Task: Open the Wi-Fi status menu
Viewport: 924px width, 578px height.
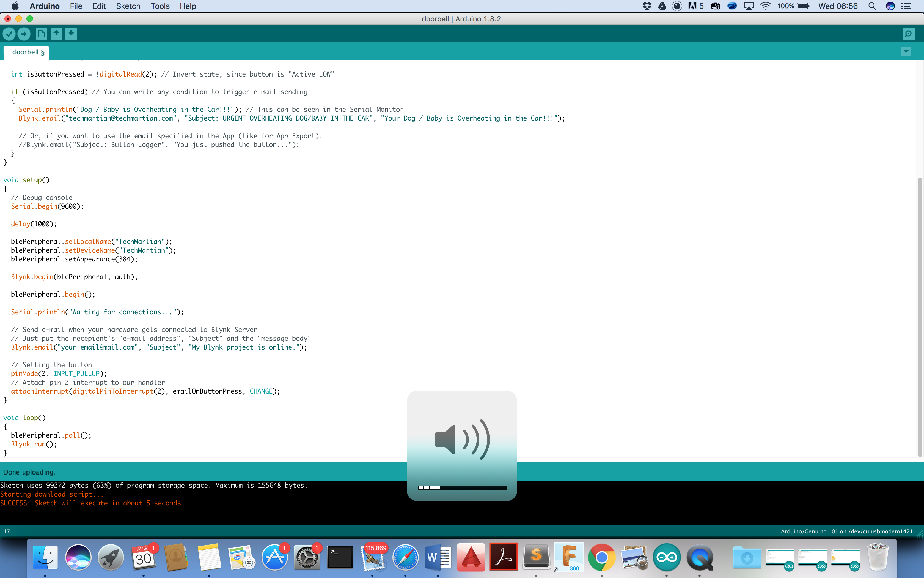Action: (x=766, y=6)
